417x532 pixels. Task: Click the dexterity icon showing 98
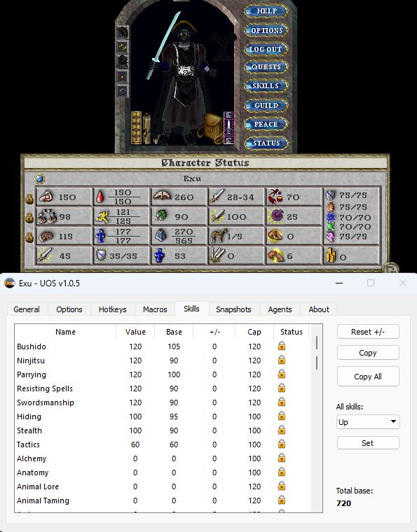pos(47,216)
